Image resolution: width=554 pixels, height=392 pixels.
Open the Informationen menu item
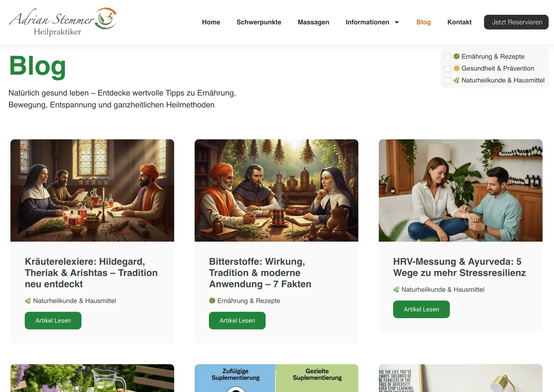pos(367,22)
